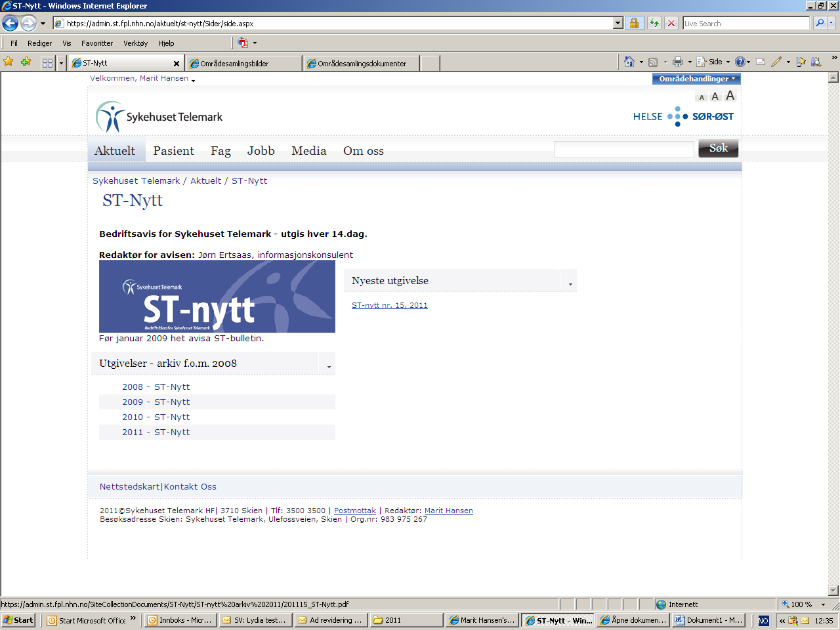
Task: Click the Home page house icon
Action: click(x=629, y=62)
